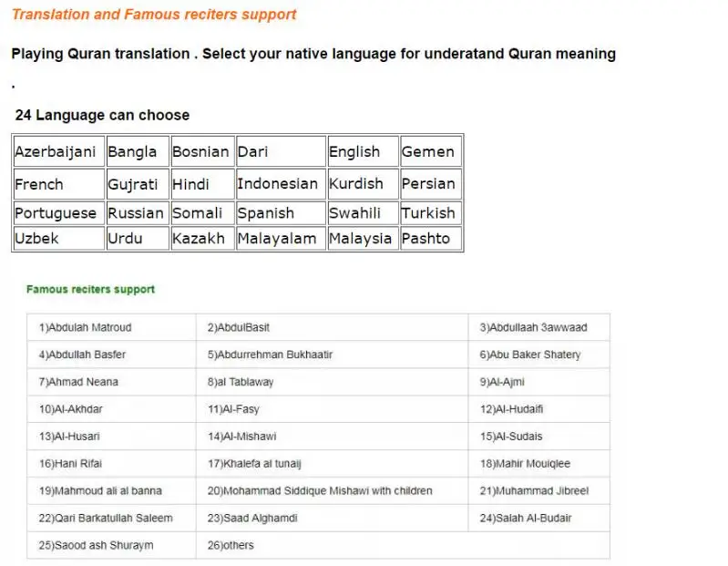Select the Azerbaijani language cell
This screenshot has width=728, height=566.
click(59, 151)
